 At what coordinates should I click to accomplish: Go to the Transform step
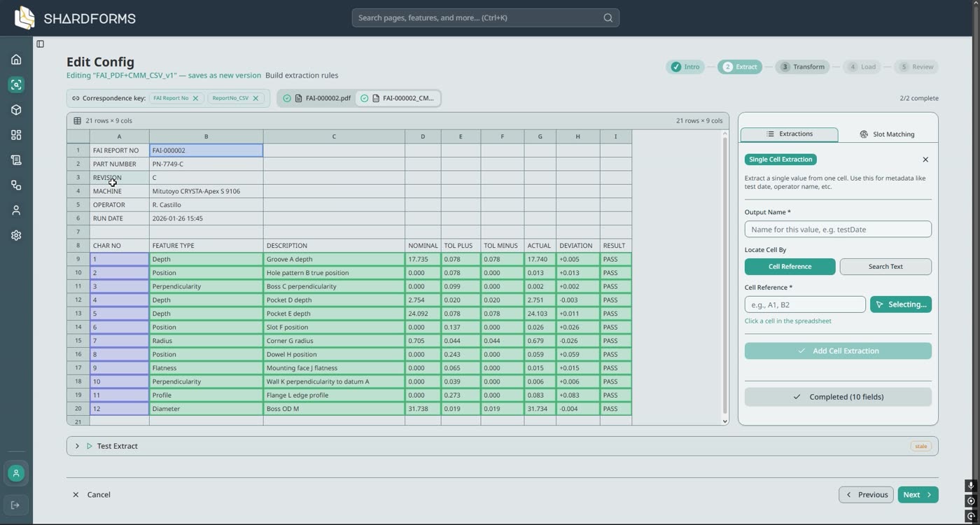[802, 67]
